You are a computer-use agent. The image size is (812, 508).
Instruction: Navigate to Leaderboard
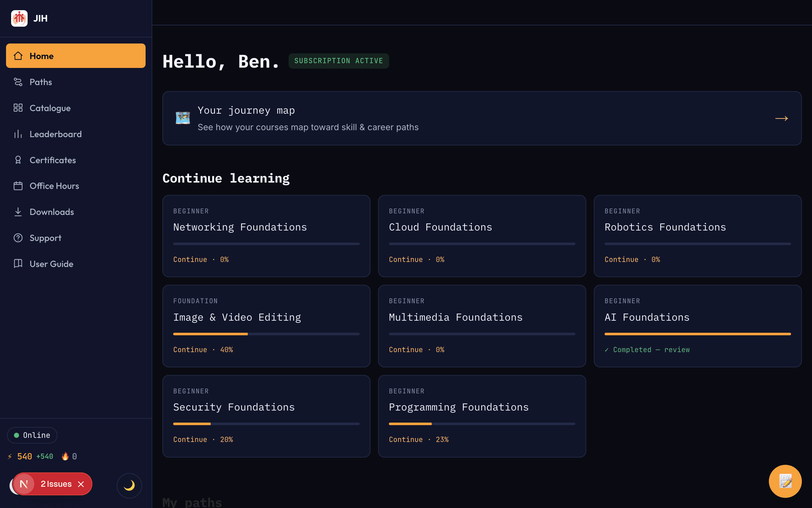coord(76,134)
